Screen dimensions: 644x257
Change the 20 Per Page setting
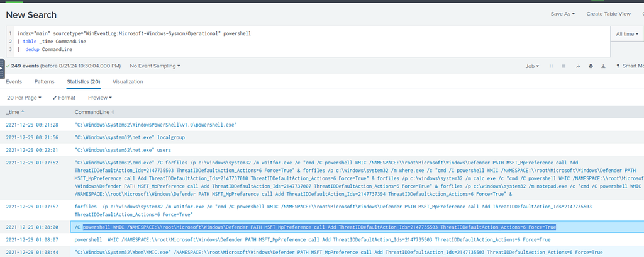(25, 98)
